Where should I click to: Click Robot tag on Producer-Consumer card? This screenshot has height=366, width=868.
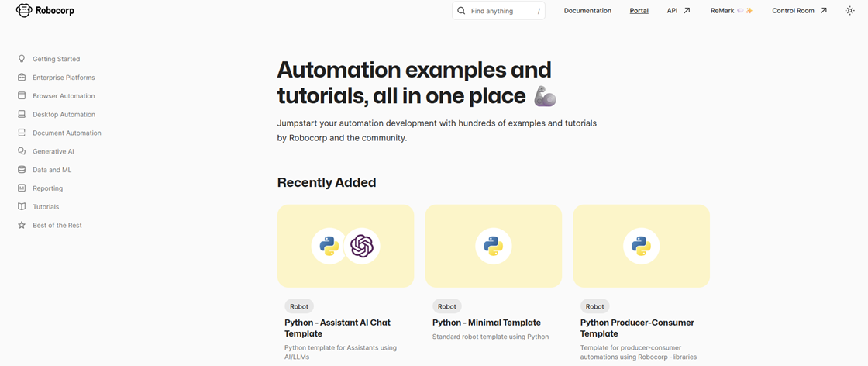pos(595,306)
